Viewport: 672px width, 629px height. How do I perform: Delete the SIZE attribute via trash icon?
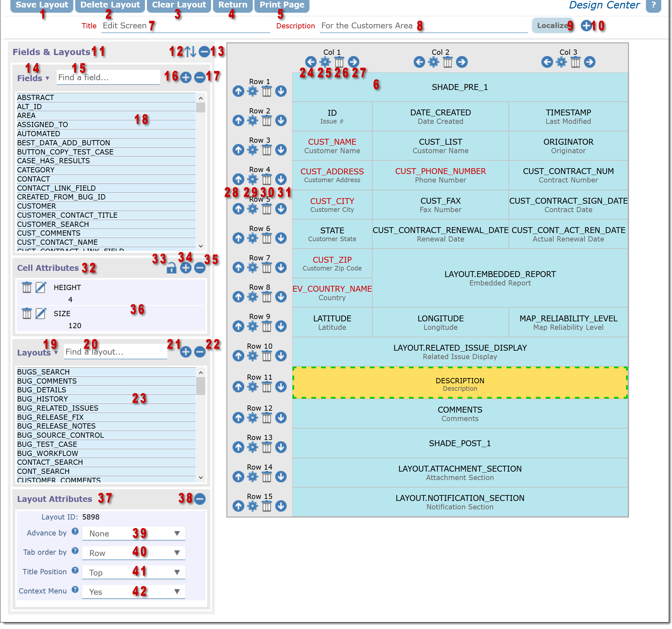coord(27,314)
